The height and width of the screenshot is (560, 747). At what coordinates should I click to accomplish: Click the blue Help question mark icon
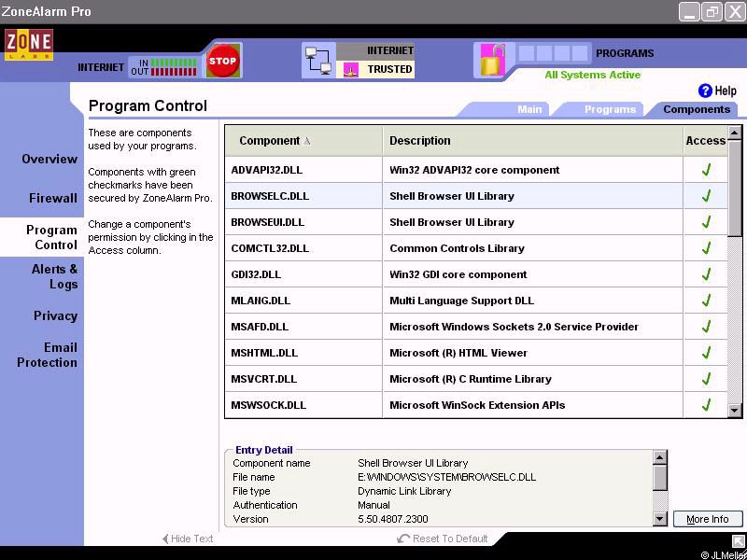705,91
